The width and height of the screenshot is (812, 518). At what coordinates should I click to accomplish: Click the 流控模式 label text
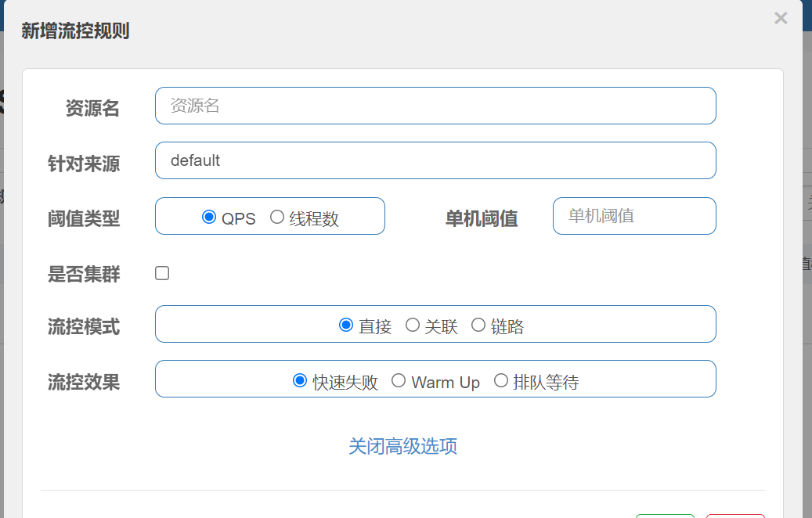(x=84, y=326)
